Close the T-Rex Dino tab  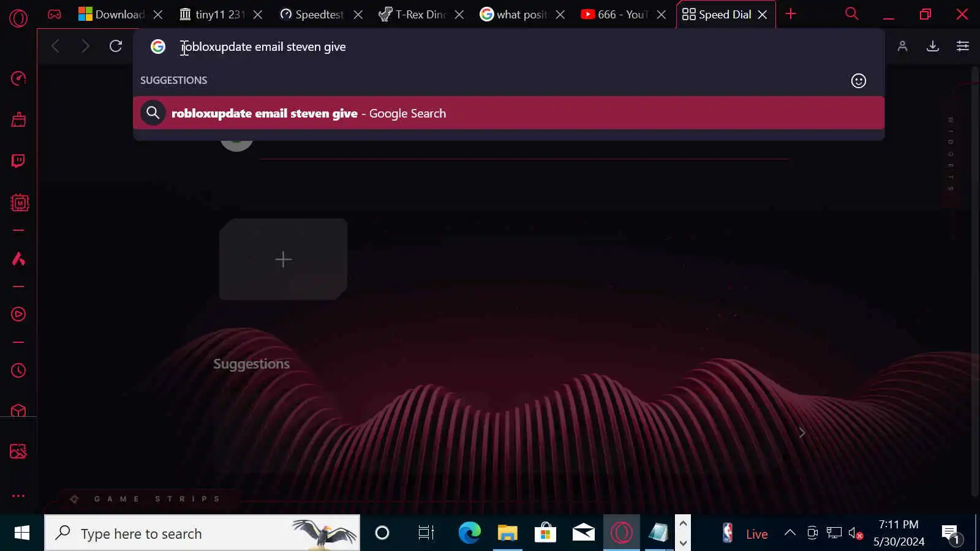pyautogui.click(x=459, y=14)
